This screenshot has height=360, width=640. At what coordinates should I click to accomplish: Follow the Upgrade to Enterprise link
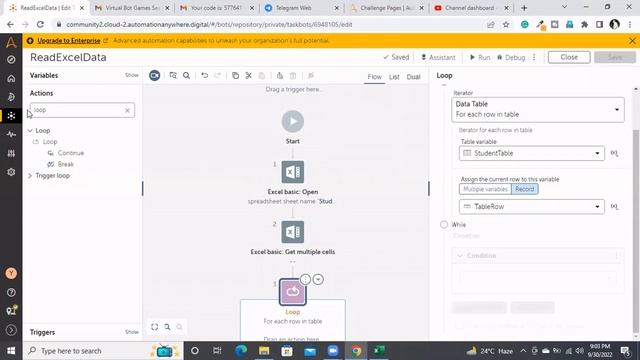[x=69, y=41]
